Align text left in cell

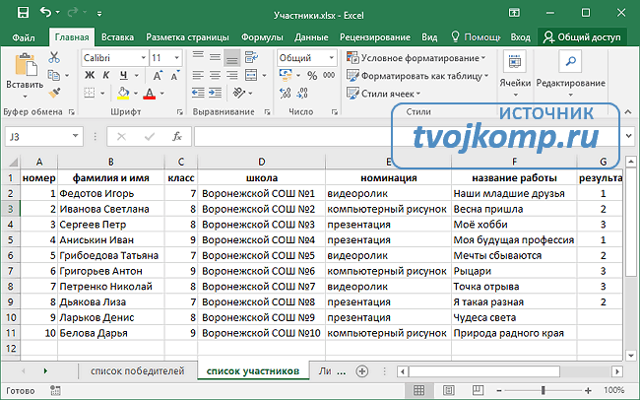tap(198, 76)
